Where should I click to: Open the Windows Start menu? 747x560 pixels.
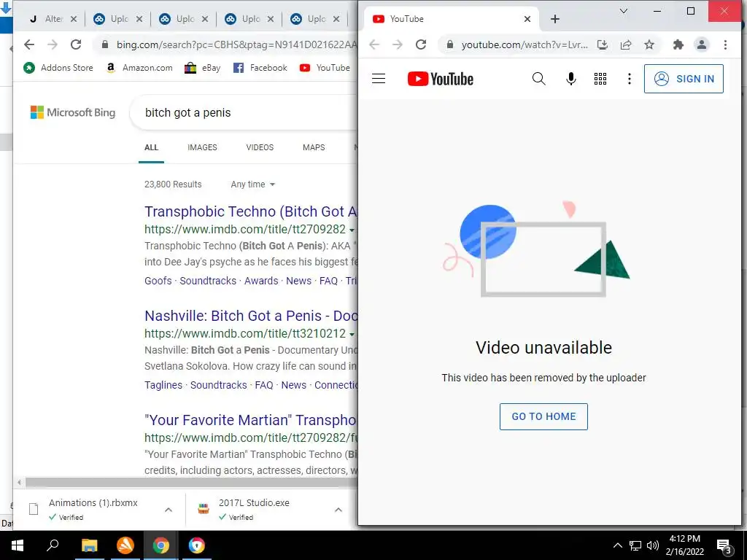18,545
